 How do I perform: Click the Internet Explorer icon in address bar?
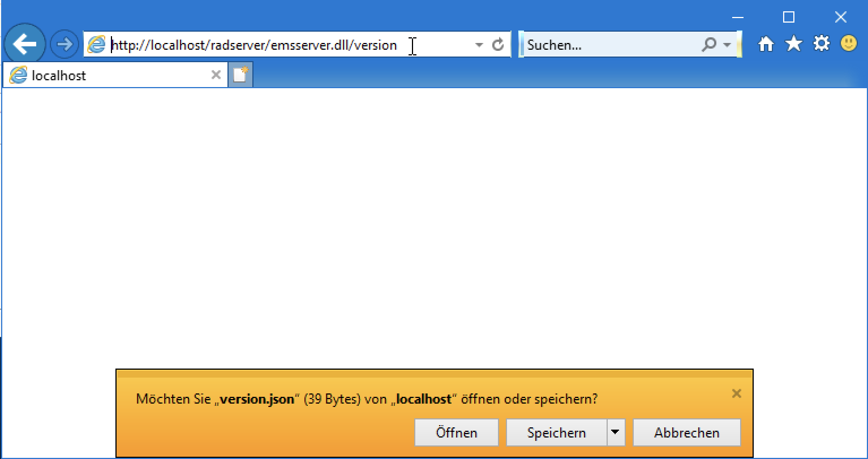(97, 45)
